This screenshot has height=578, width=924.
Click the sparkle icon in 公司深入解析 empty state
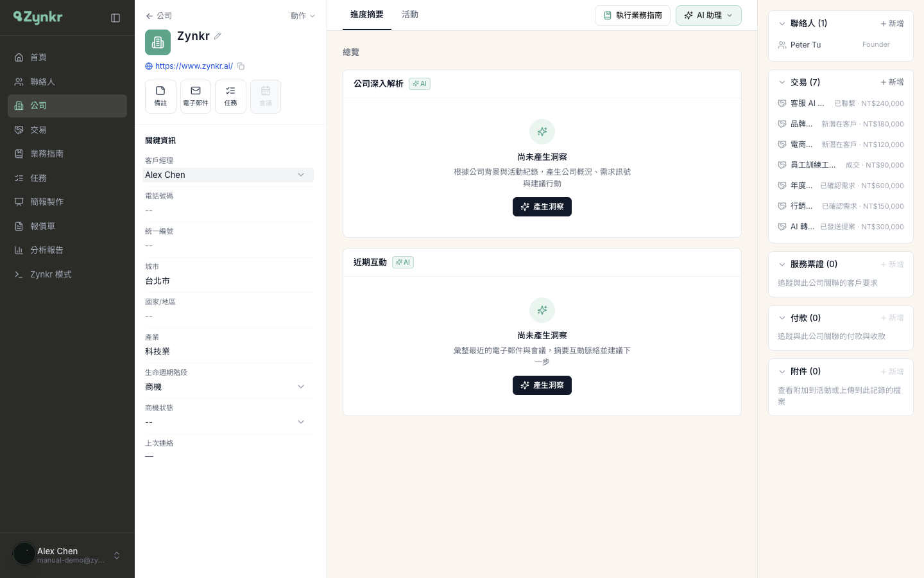[542, 132]
